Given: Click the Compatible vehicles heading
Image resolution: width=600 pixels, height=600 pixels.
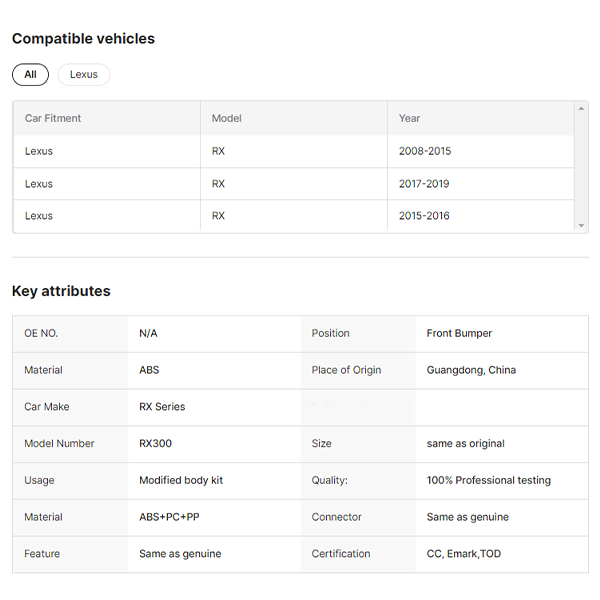Looking at the screenshot, I should (83, 39).
